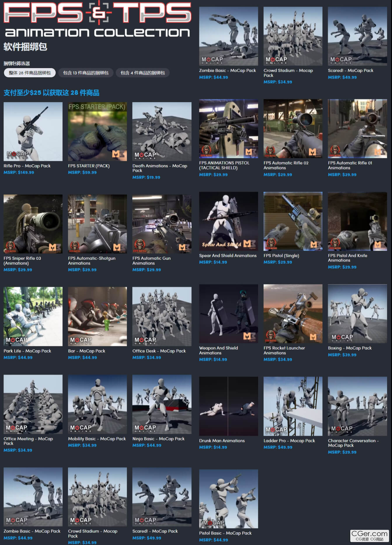
Task: Open the Weapon And Shield Animations thumbnail
Action: click(229, 314)
